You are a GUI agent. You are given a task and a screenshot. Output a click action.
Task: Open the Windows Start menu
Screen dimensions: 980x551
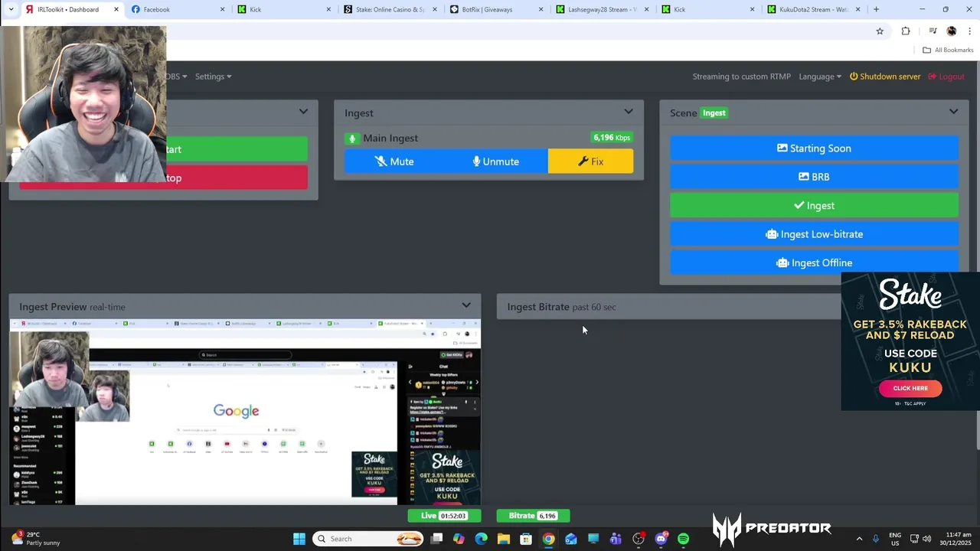click(299, 539)
